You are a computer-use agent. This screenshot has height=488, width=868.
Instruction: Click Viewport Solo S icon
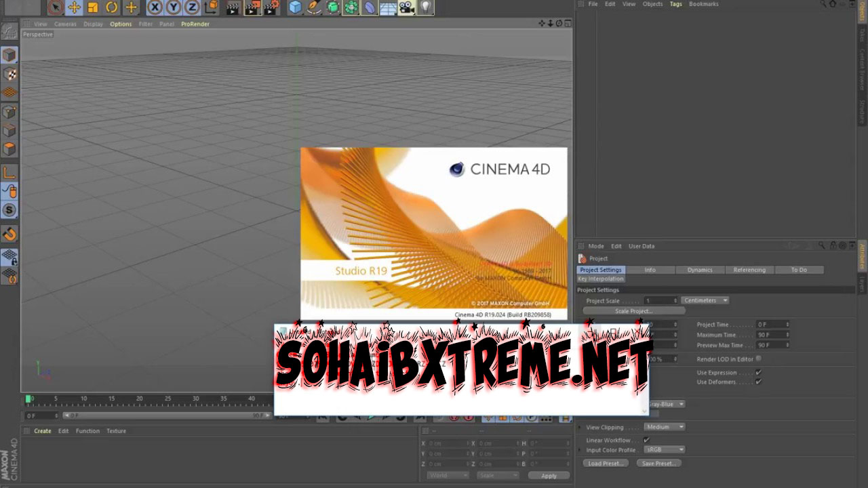[x=9, y=210]
